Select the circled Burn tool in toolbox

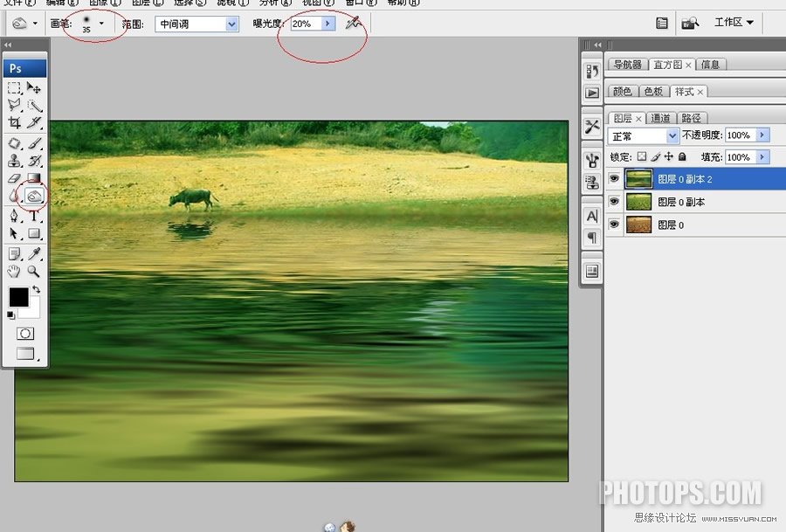pos(33,196)
